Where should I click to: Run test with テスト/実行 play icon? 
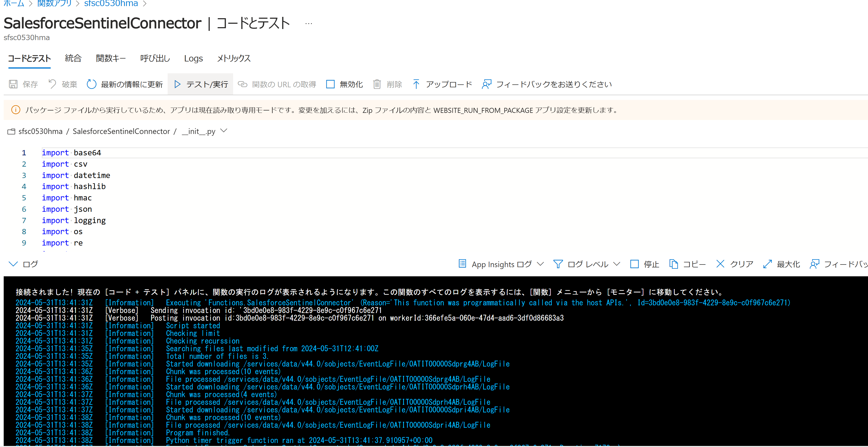[x=178, y=84]
